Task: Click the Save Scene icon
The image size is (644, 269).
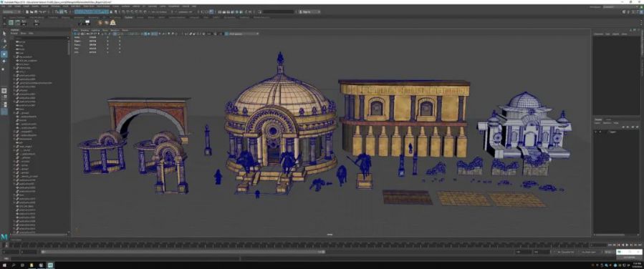Action: click(36, 12)
